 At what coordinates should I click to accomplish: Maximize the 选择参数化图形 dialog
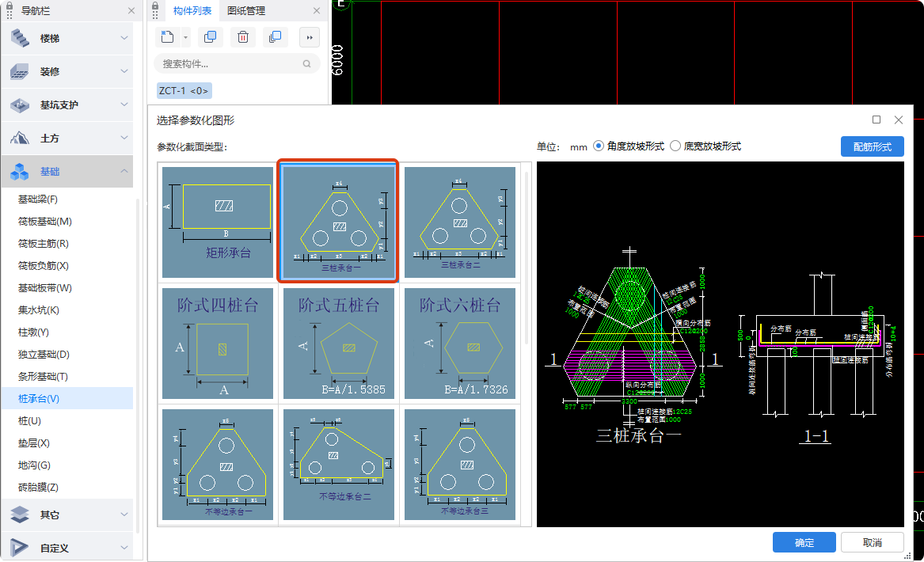point(876,120)
